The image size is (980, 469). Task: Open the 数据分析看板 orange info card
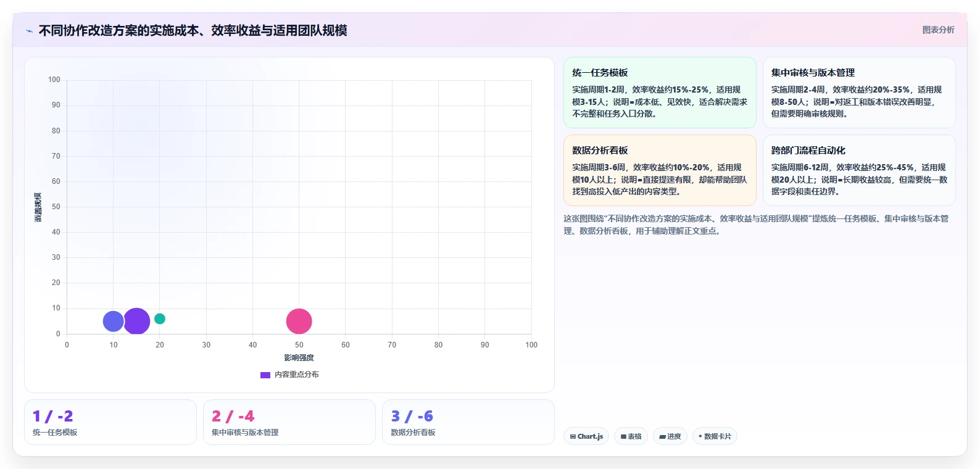tap(660, 170)
